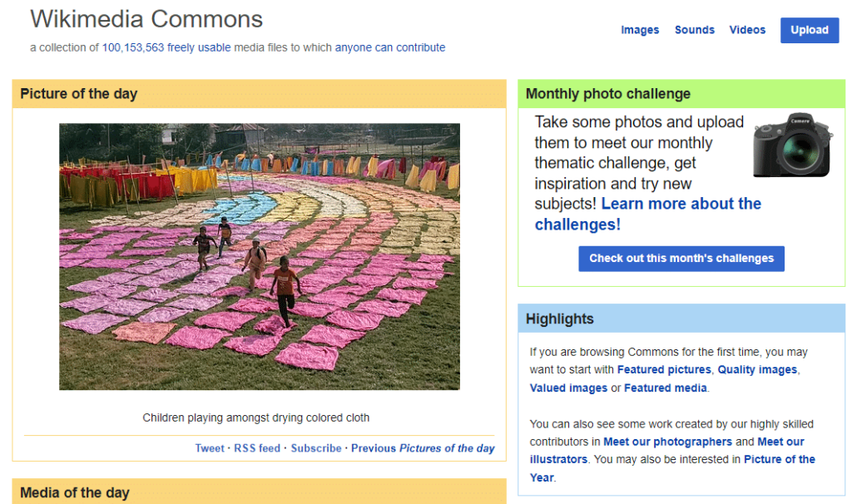This screenshot has height=504, width=852.
Task: Click the camera icon image
Action: pos(792,145)
